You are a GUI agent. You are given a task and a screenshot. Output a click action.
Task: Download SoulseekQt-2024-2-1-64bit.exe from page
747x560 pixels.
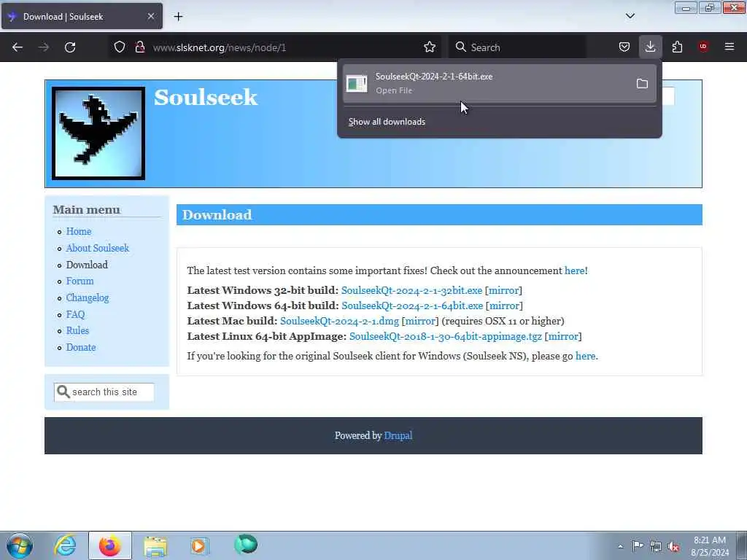[x=412, y=306]
